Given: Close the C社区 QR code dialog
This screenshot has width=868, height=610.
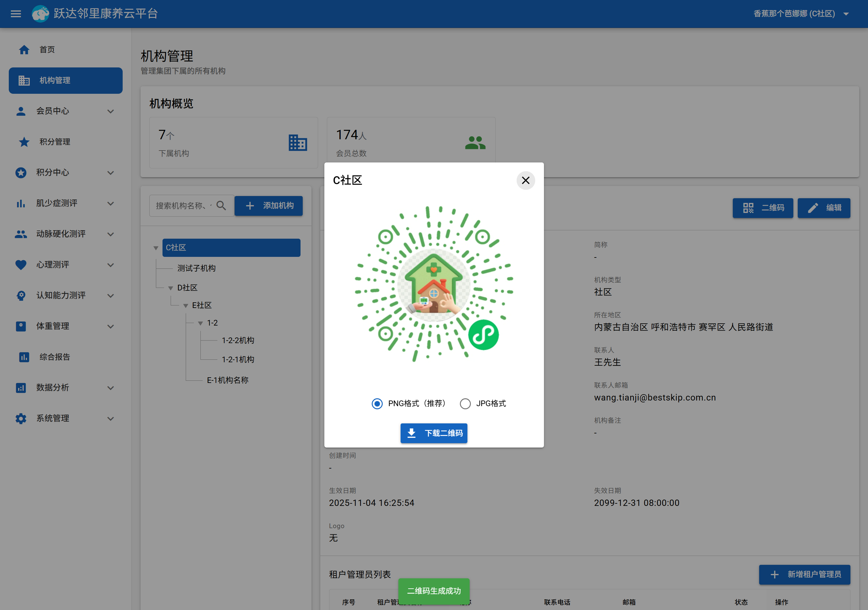Looking at the screenshot, I should (x=525, y=181).
